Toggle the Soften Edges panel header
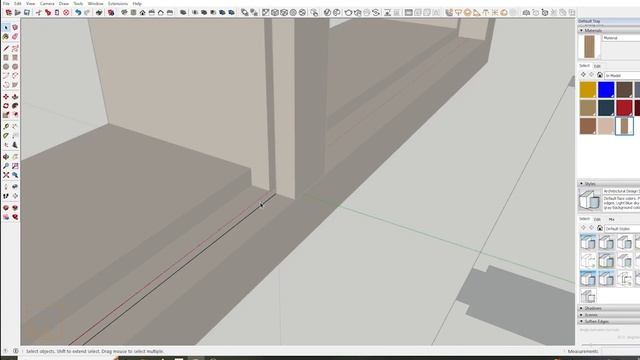 click(x=609, y=321)
